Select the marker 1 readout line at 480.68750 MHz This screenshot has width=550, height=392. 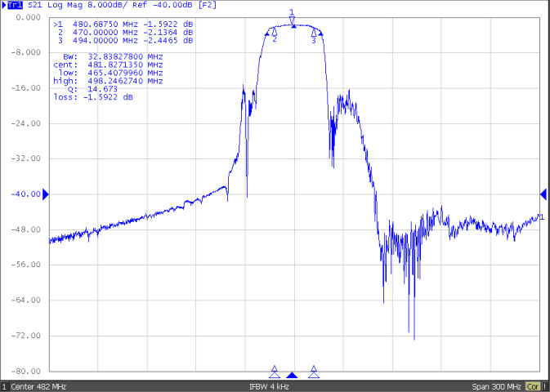(x=123, y=25)
